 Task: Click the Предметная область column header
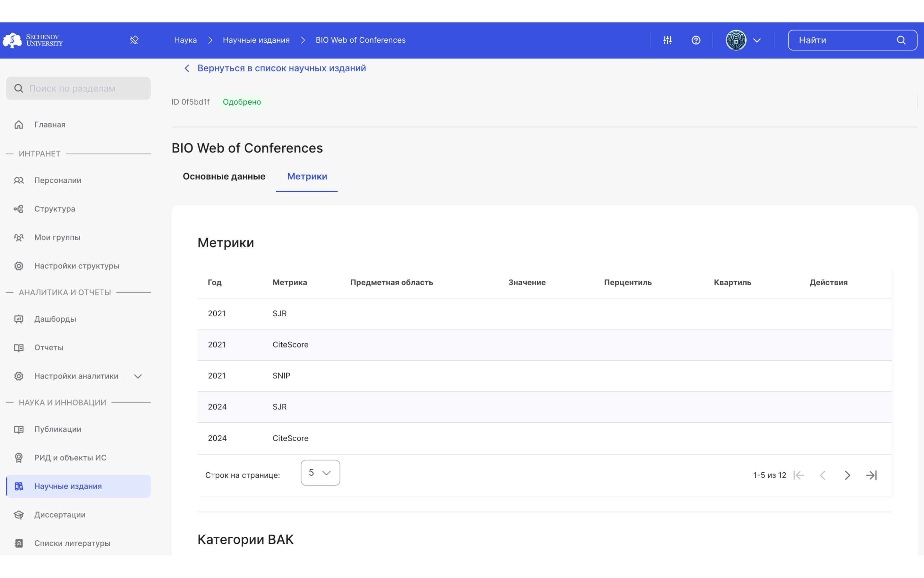(x=392, y=283)
